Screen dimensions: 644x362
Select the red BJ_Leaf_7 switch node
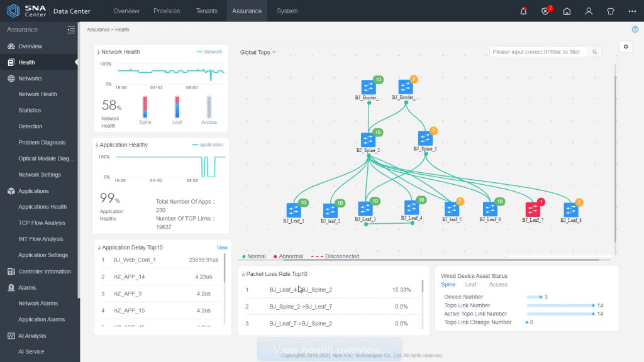point(533,209)
